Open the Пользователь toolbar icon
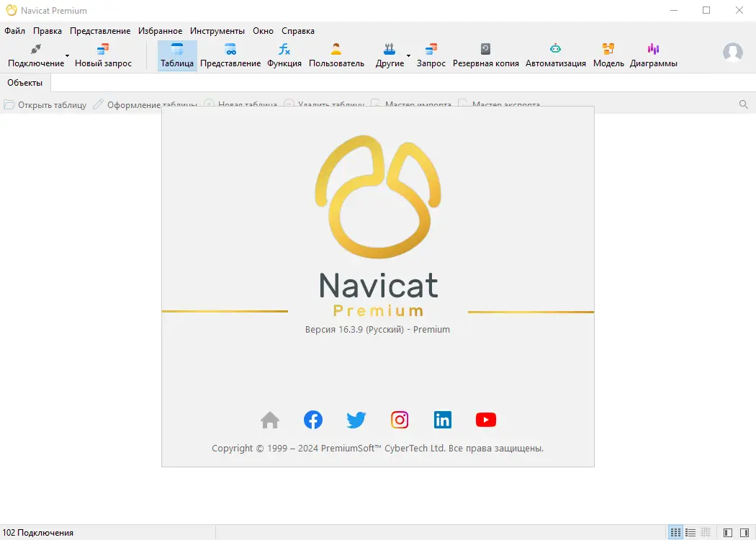 (336, 55)
